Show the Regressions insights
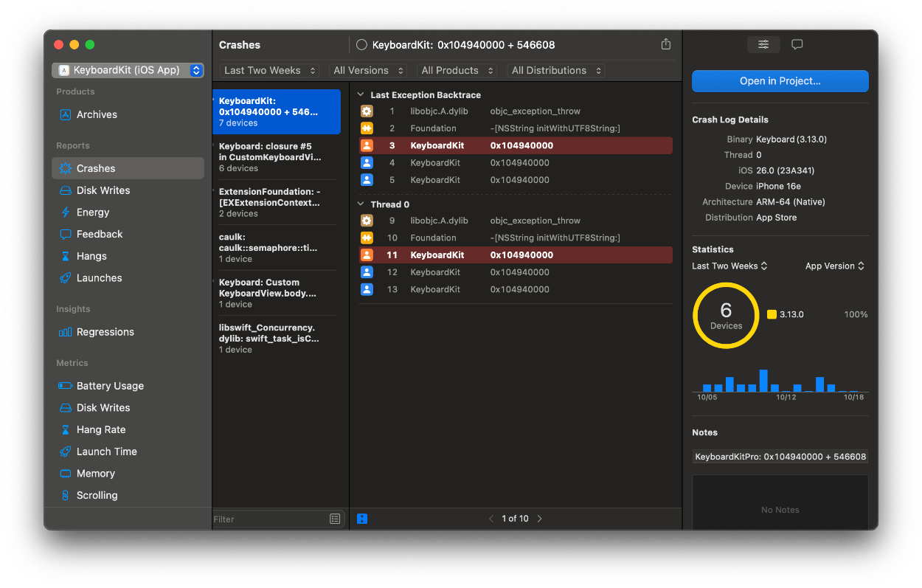 coord(105,332)
